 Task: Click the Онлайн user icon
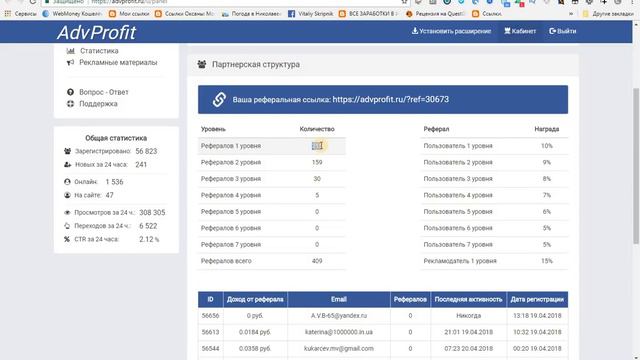click(x=67, y=182)
